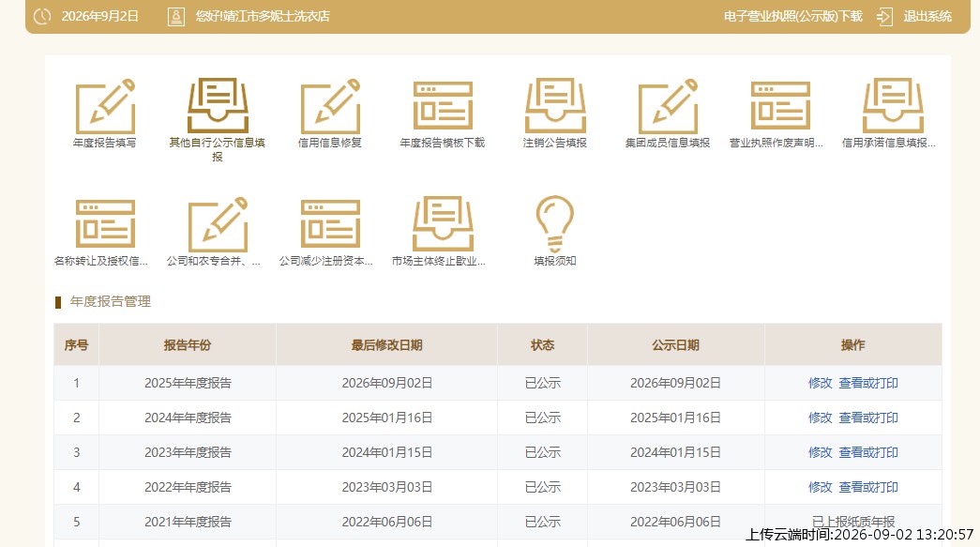Click last-modified date 2025年01月16日
The image size is (980, 547).
(x=387, y=418)
